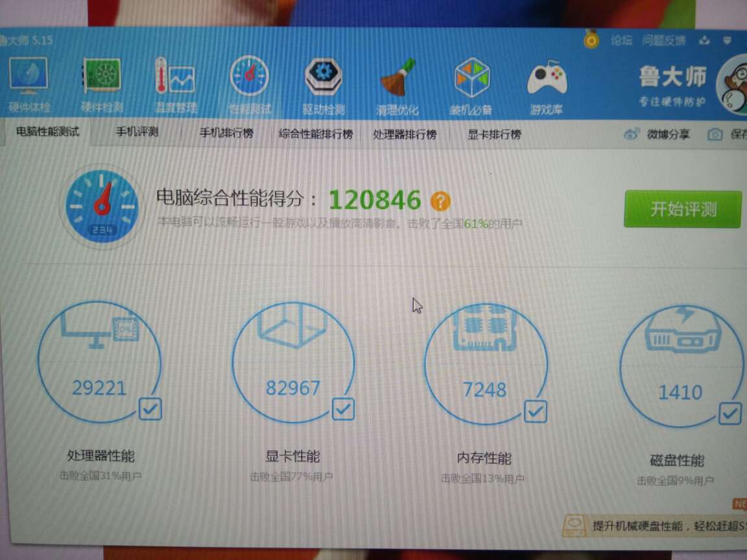
Task: Click the 击败全国13%用户 text
Action: [x=482, y=478]
